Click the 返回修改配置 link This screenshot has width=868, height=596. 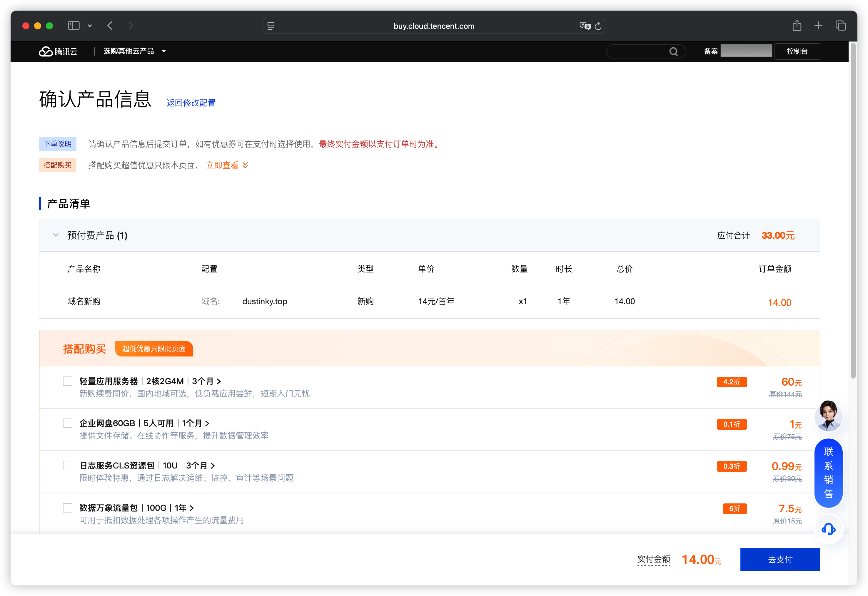pos(191,103)
